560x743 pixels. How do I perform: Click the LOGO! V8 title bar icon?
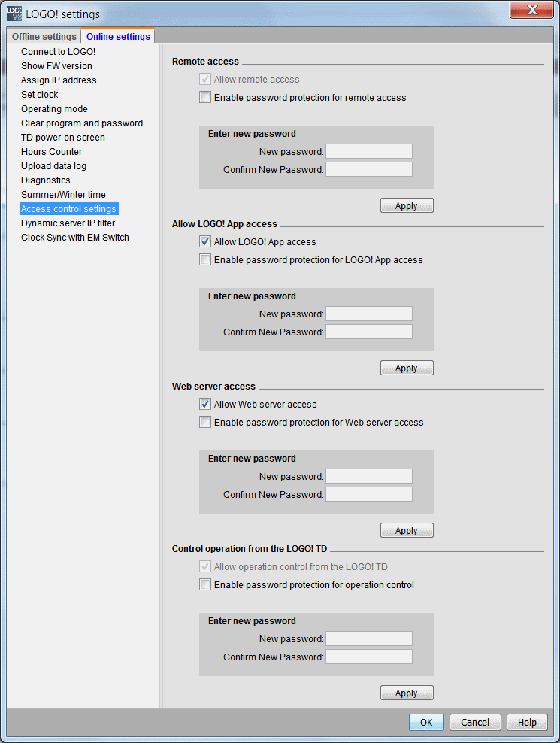(x=14, y=14)
